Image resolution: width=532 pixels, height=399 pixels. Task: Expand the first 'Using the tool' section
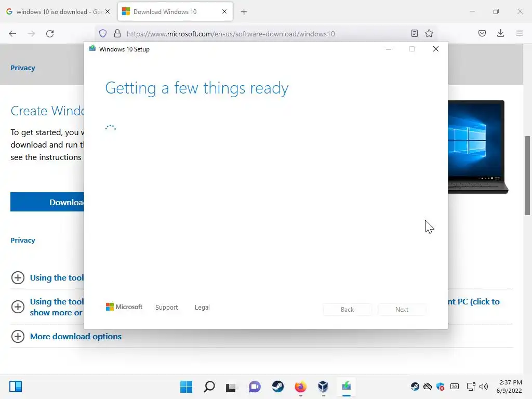[47, 277]
